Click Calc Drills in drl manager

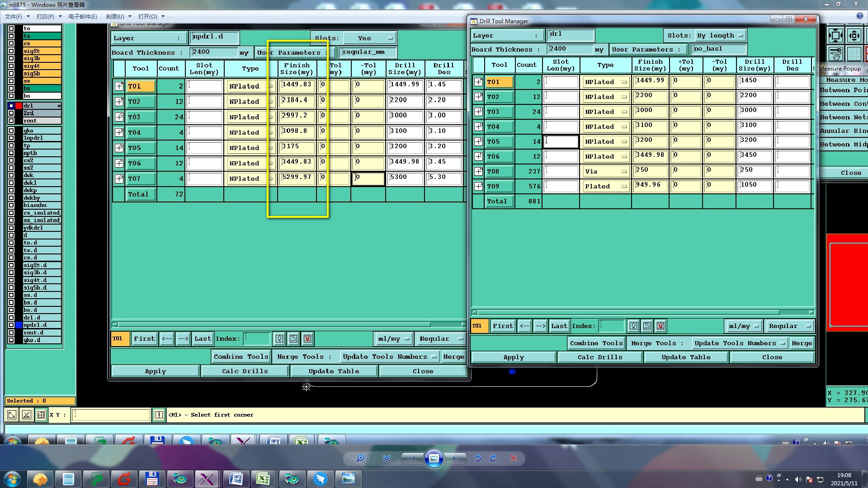(600, 357)
